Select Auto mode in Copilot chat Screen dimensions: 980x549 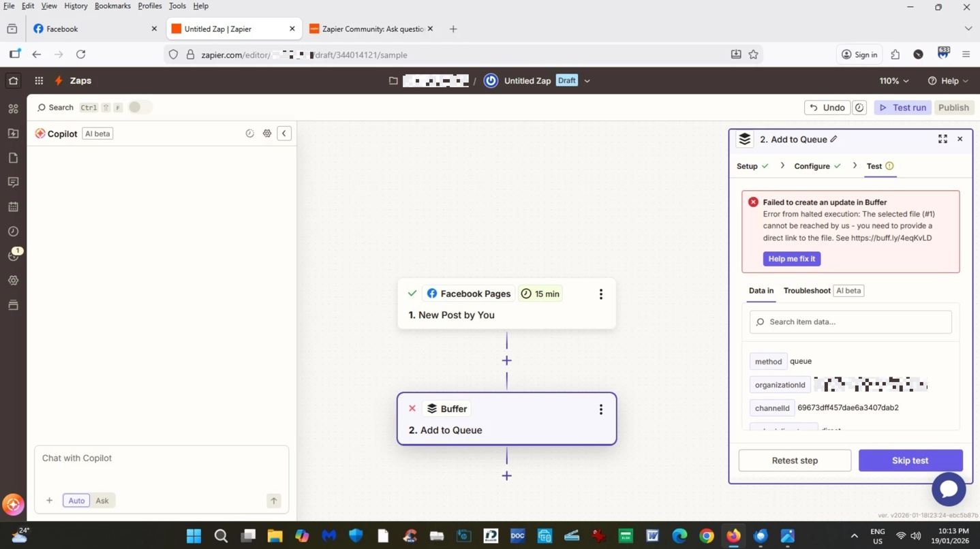pyautogui.click(x=76, y=501)
